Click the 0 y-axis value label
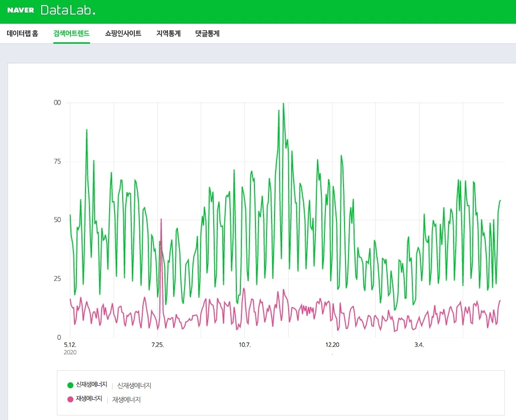Viewport: 516px width, 420px height. coord(59,338)
